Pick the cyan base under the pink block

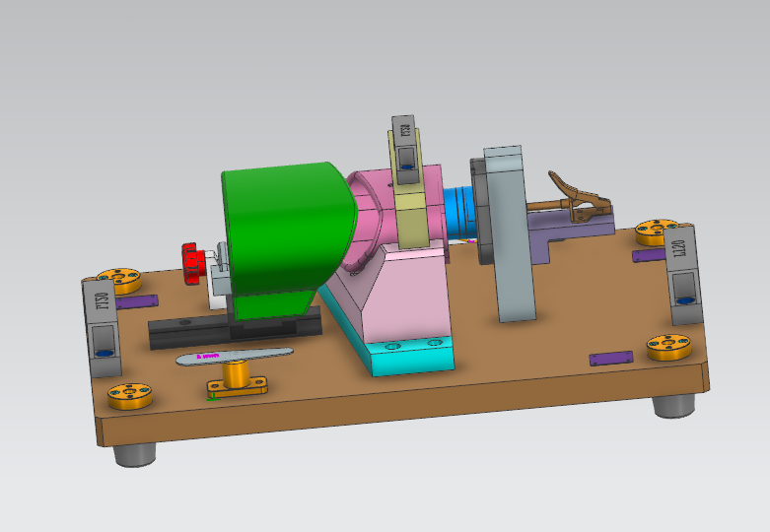410,356
